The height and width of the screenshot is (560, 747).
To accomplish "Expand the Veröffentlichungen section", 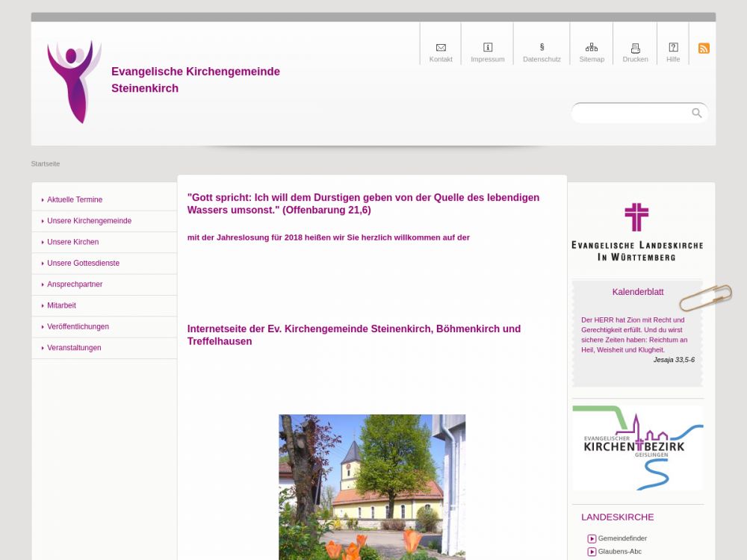I will click(78, 327).
